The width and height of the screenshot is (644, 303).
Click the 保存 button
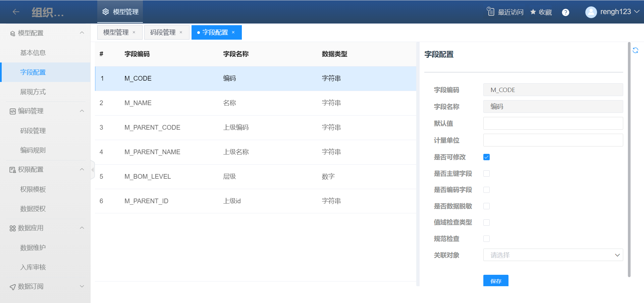point(495,281)
